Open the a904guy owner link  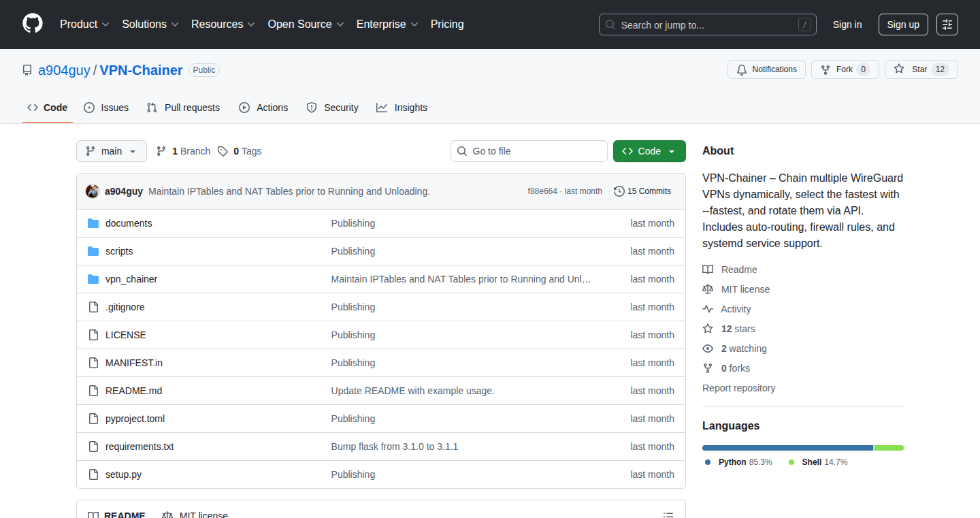coord(64,70)
